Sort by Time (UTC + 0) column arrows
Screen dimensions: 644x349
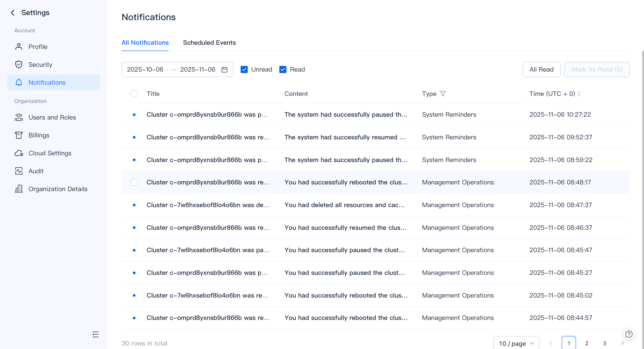pos(579,94)
